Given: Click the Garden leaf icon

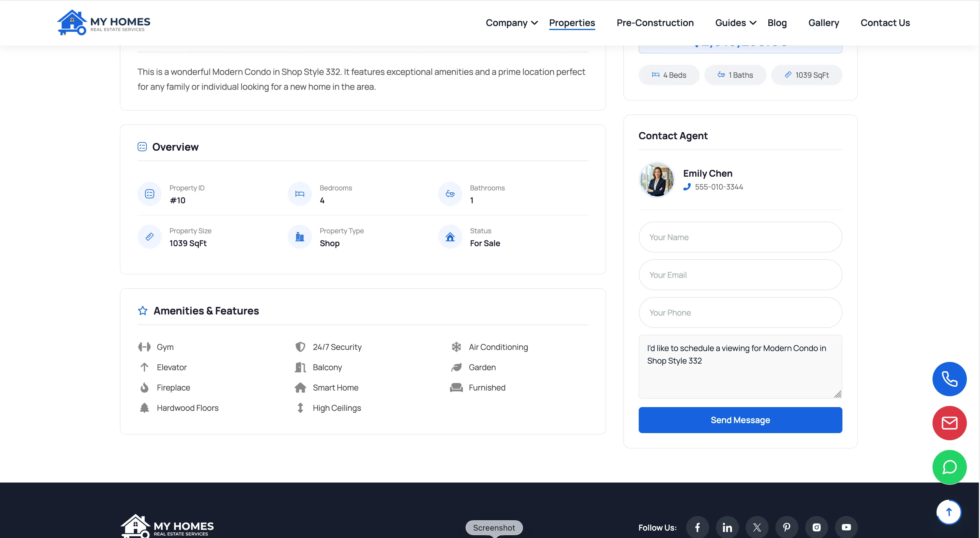Looking at the screenshot, I should click(x=456, y=367).
